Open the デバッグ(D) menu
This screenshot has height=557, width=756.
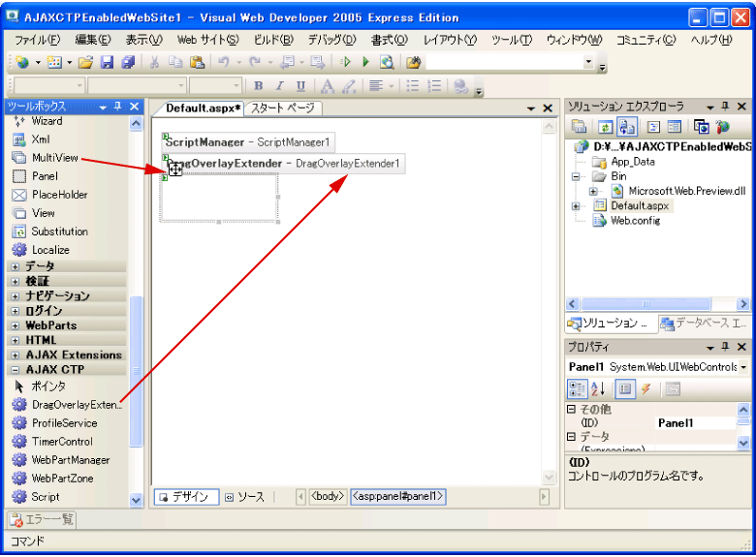[x=331, y=40]
